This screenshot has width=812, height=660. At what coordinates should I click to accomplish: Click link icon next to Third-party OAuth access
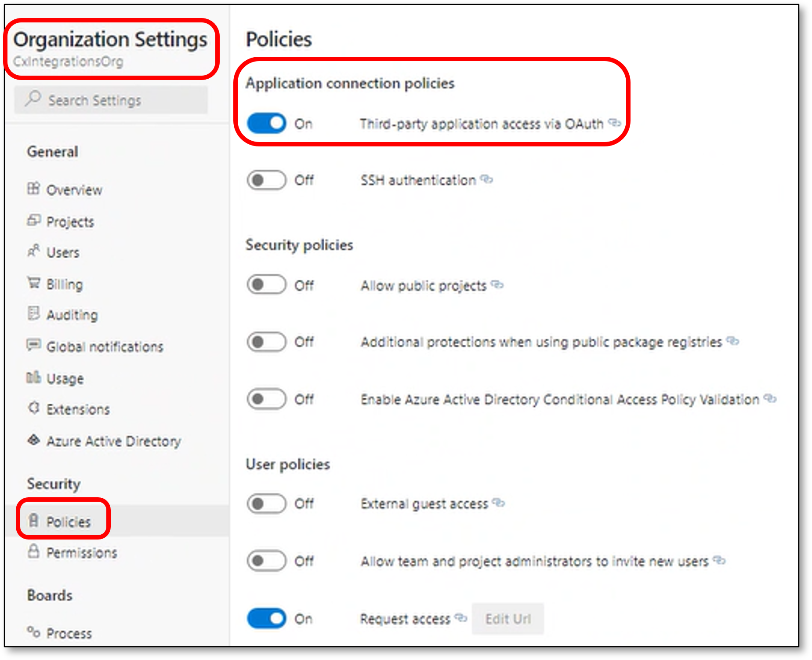(x=614, y=123)
